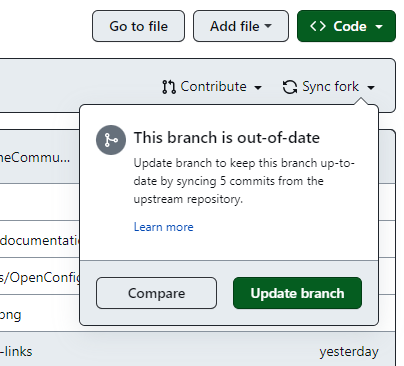
Task: Click the Sync fork caret arrow
Action: point(371,88)
